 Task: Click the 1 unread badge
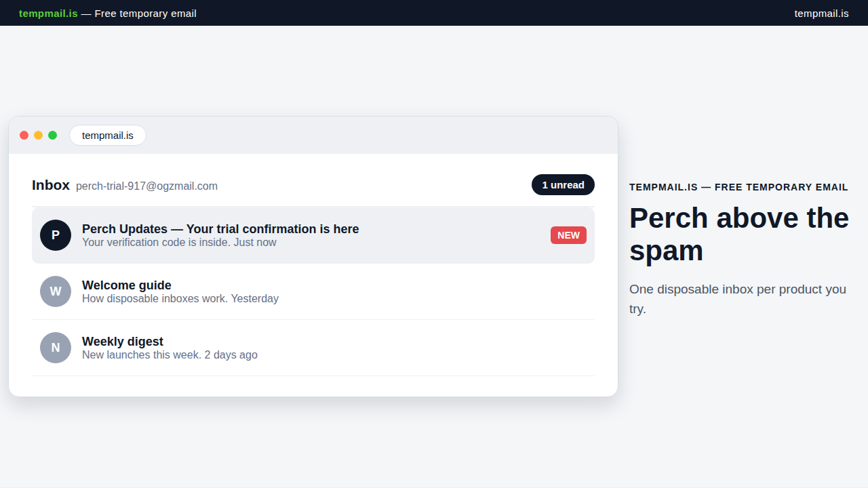[563, 184]
